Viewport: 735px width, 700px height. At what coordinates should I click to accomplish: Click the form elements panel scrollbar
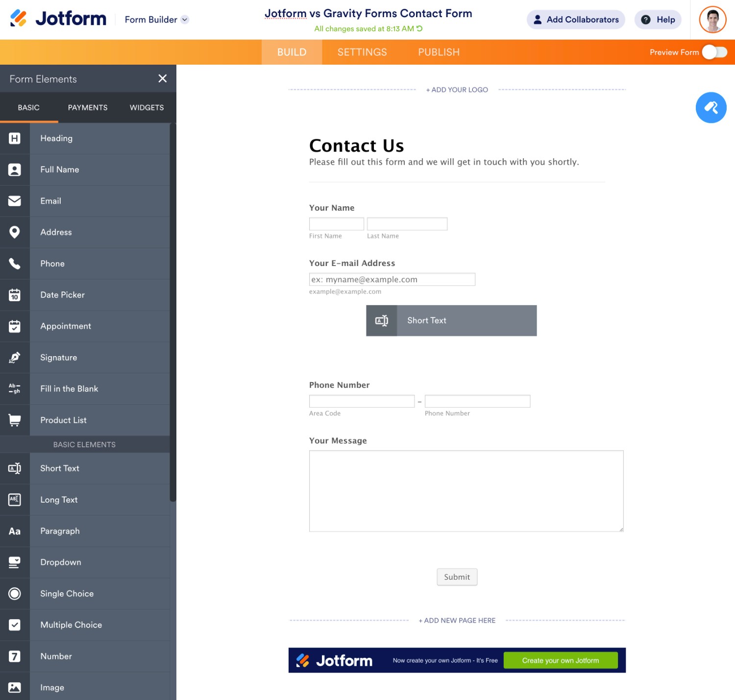coord(173,313)
